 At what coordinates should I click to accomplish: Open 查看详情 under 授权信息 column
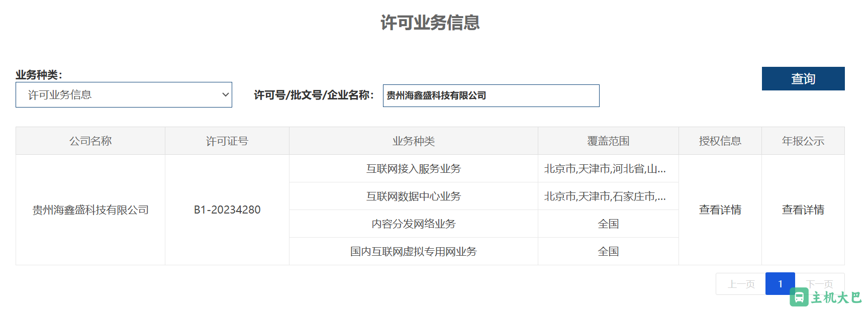click(720, 210)
